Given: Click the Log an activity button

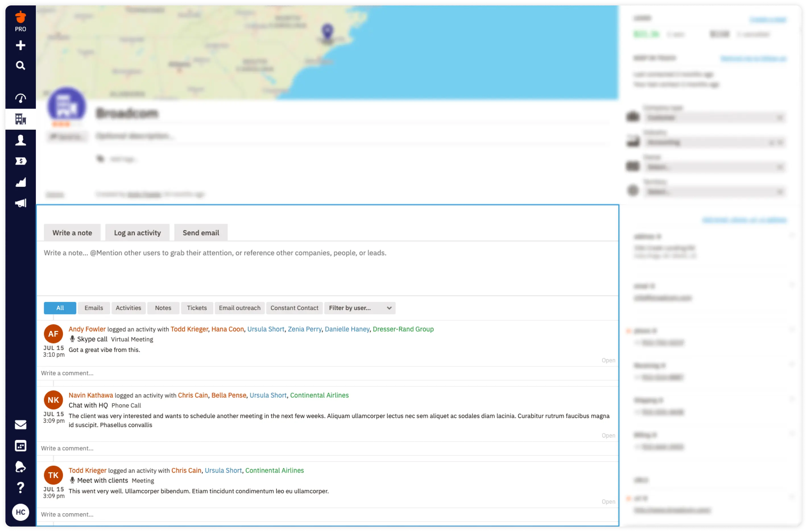Looking at the screenshot, I should (137, 232).
